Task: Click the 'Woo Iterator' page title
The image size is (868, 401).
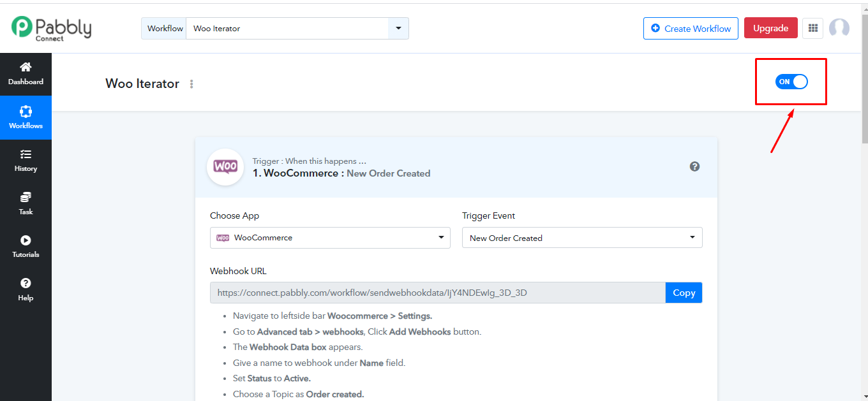Action: (x=142, y=84)
